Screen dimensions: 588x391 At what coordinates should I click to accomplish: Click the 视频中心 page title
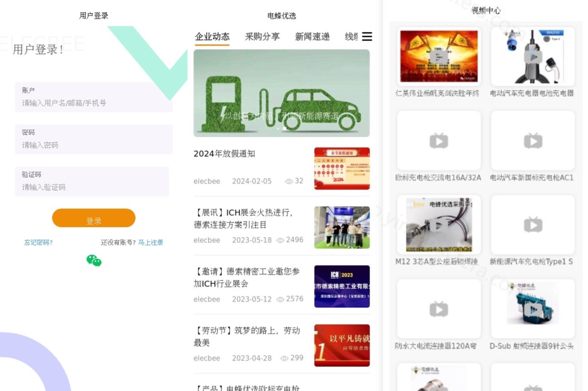[x=486, y=11]
